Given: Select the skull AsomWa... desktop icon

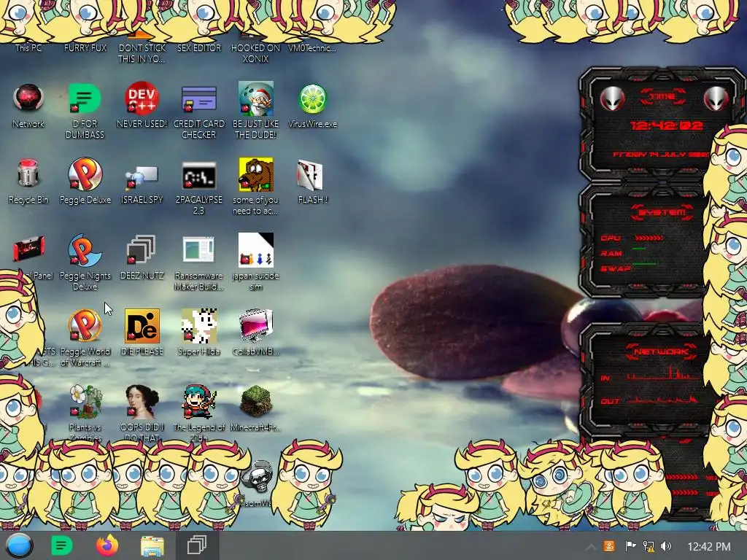Looking at the screenshot, I should pos(258,476).
